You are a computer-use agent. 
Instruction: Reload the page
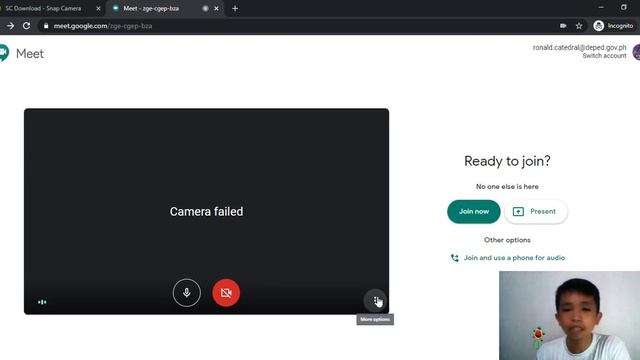coord(27,26)
